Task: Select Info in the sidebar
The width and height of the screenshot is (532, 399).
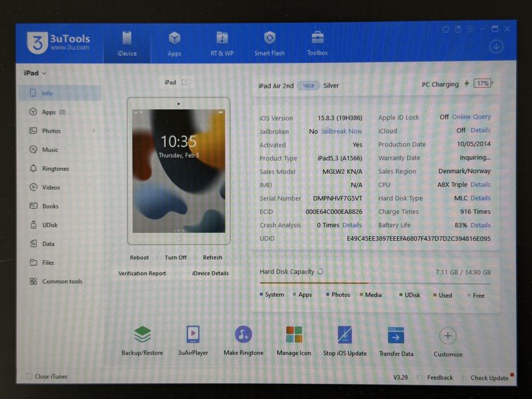Action: point(60,93)
